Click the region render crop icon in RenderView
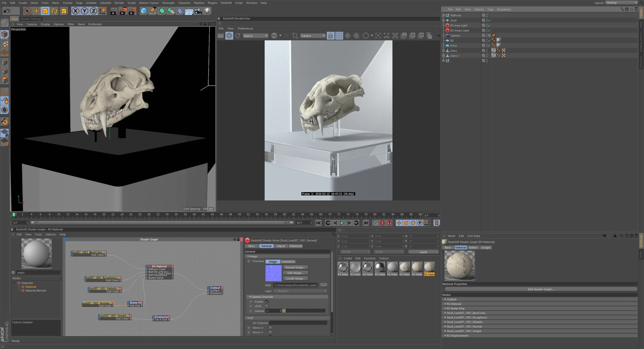The height and width of the screenshot is (349, 644). click(295, 36)
